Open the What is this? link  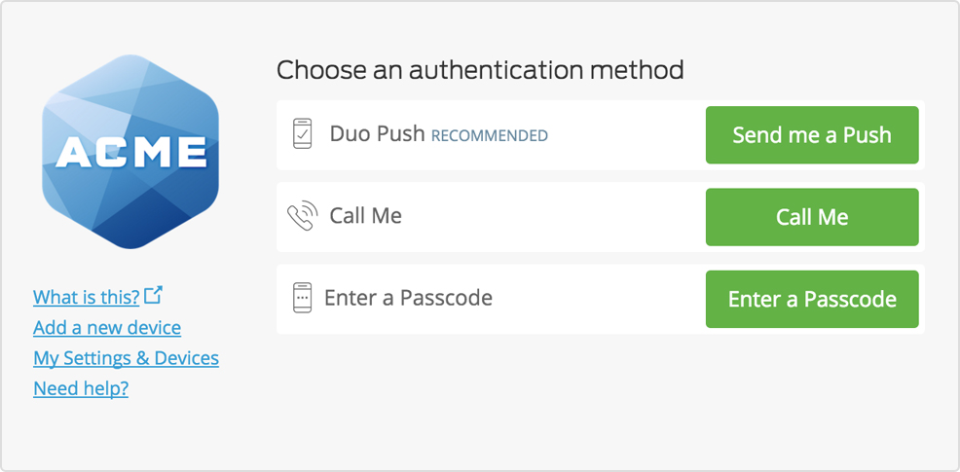[x=86, y=297]
